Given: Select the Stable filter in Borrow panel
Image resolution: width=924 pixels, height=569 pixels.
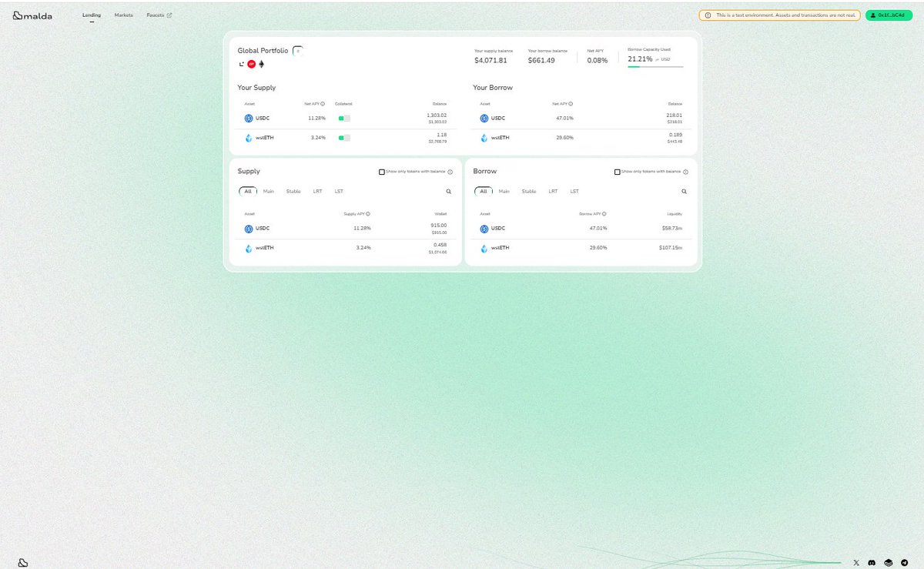Looking at the screenshot, I should tap(529, 191).
